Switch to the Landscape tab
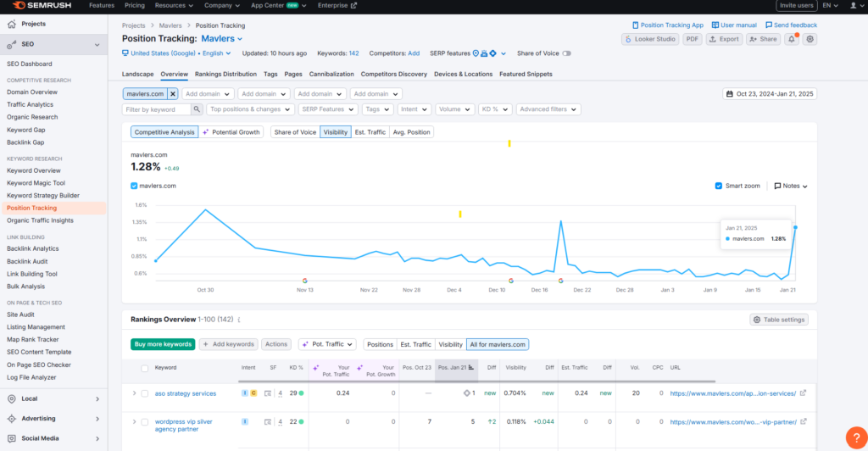Viewport: 868px width, 451px height. tap(138, 74)
